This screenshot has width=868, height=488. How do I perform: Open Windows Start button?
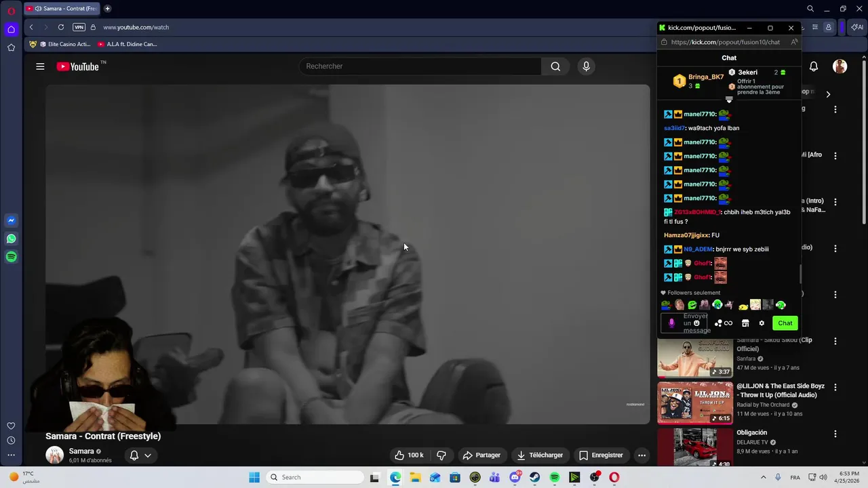(x=254, y=477)
